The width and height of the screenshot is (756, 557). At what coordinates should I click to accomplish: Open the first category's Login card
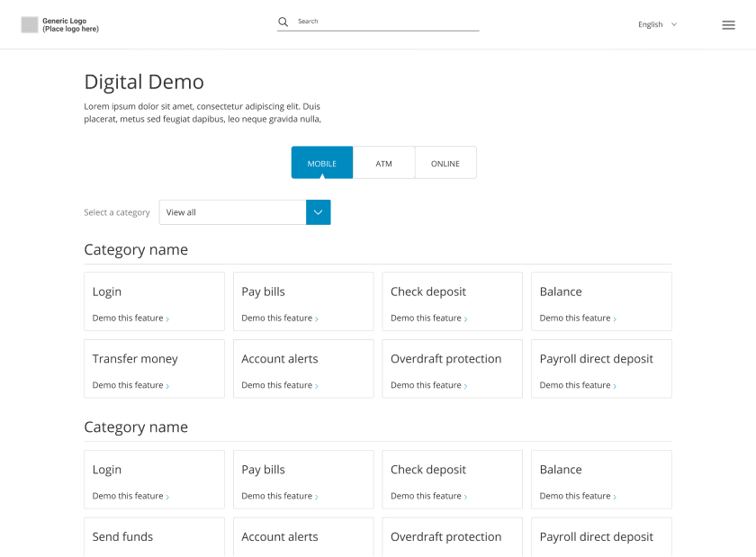click(x=154, y=301)
